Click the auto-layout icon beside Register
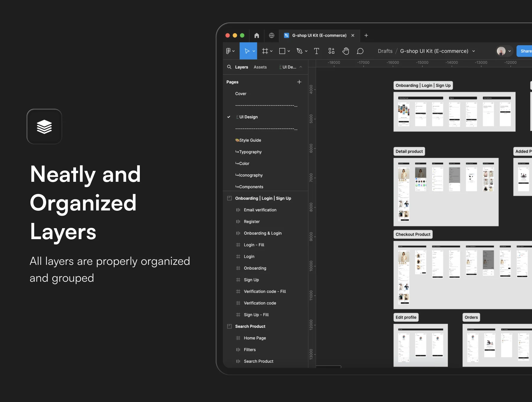Screen dimensions: 532x402 click(x=238, y=222)
